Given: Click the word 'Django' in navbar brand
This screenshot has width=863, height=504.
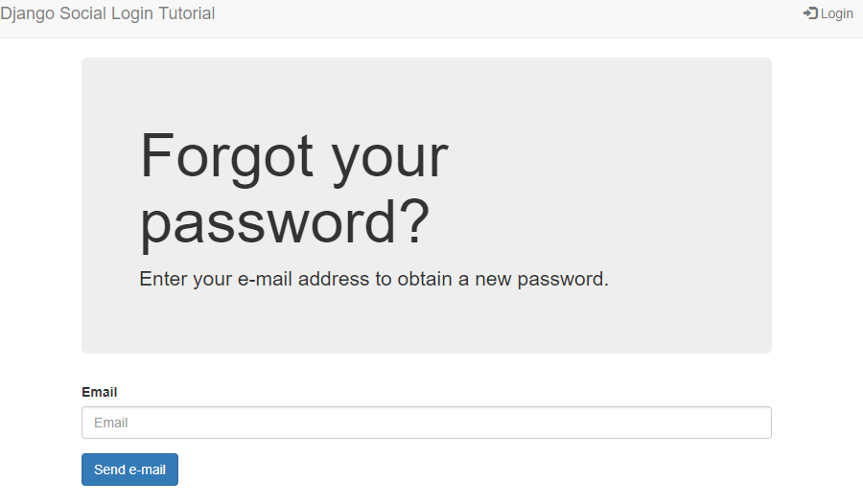Looking at the screenshot, I should point(26,13).
